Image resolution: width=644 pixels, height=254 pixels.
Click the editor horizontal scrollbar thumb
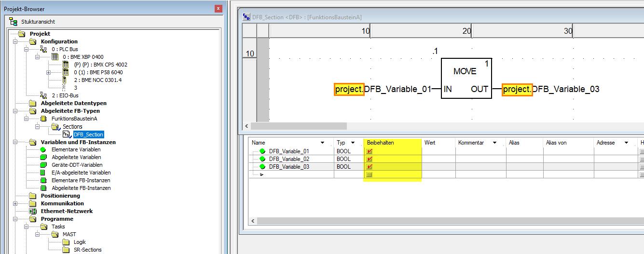pyautogui.click(x=299, y=126)
